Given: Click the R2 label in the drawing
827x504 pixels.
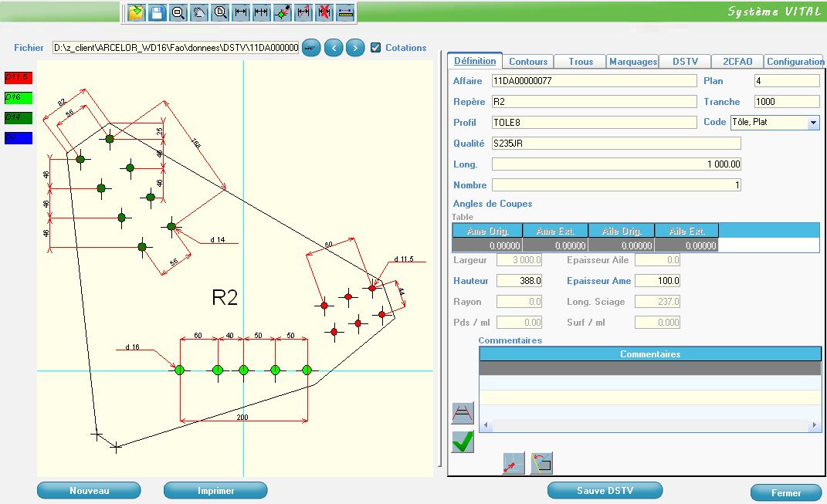Looking at the screenshot, I should point(225,298).
